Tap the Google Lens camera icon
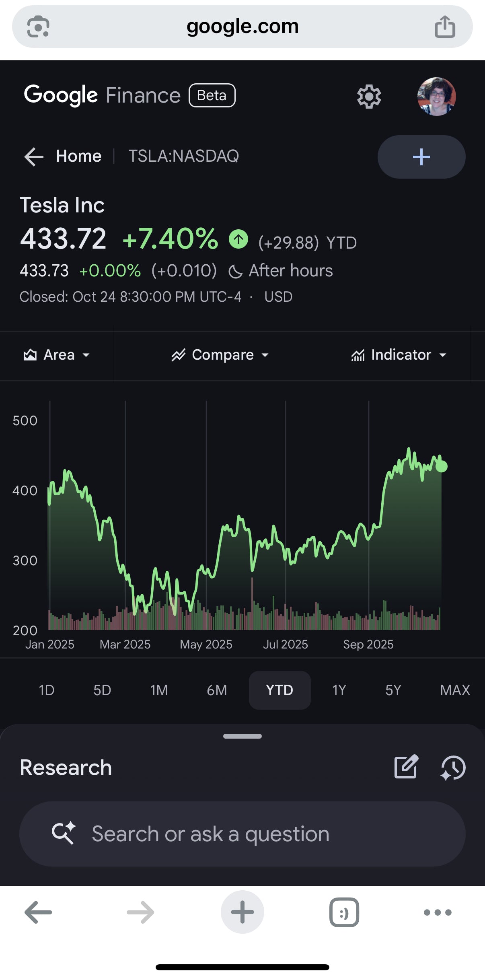The width and height of the screenshot is (485, 980). [x=38, y=27]
